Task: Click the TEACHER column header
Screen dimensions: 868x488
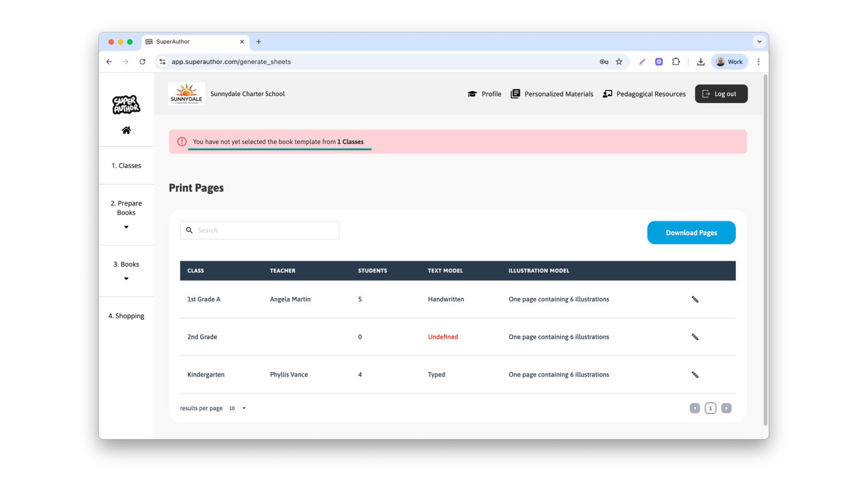Action: 282,270
